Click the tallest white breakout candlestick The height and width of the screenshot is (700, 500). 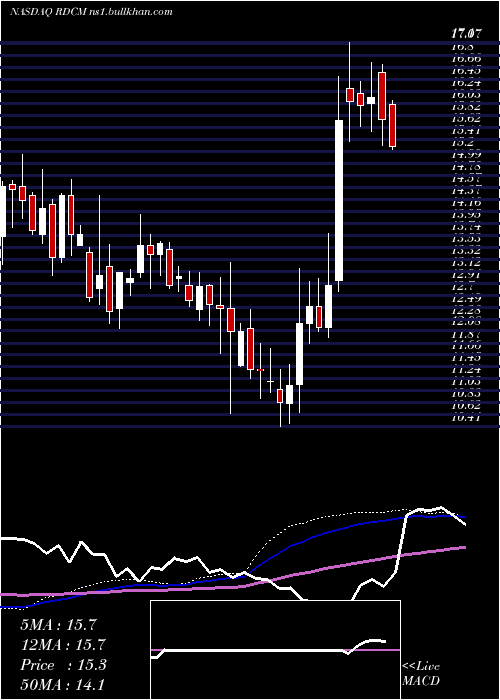(339, 200)
